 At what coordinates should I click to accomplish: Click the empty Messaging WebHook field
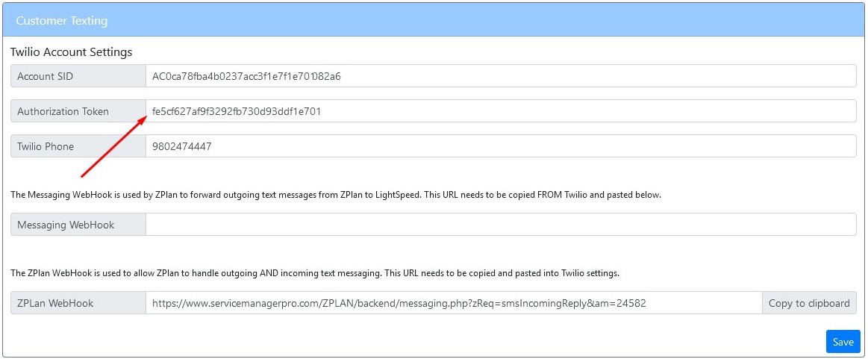pyautogui.click(x=500, y=225)
